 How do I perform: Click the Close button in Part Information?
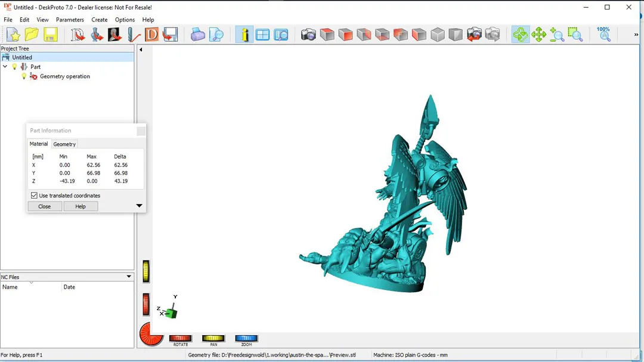point(44,206)
